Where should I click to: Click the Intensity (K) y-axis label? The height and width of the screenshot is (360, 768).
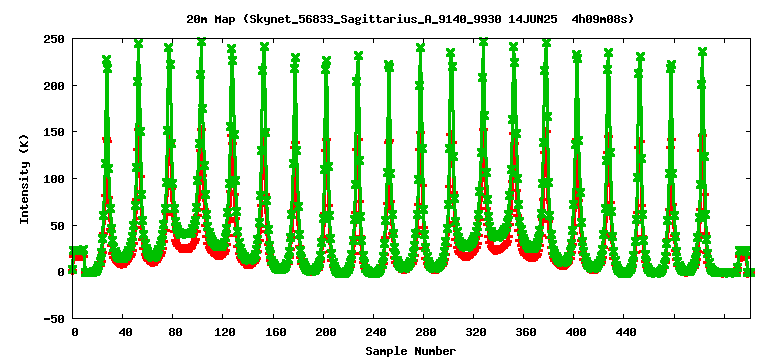pyautogui.click(x=24, y=179)
